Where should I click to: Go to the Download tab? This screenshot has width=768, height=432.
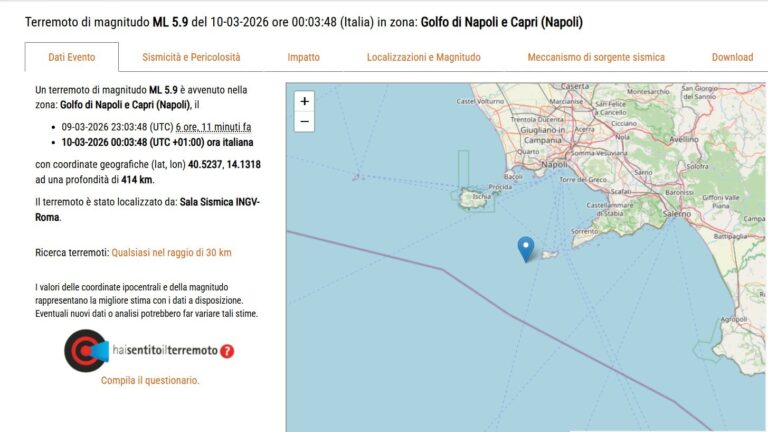tap(732, 57)
